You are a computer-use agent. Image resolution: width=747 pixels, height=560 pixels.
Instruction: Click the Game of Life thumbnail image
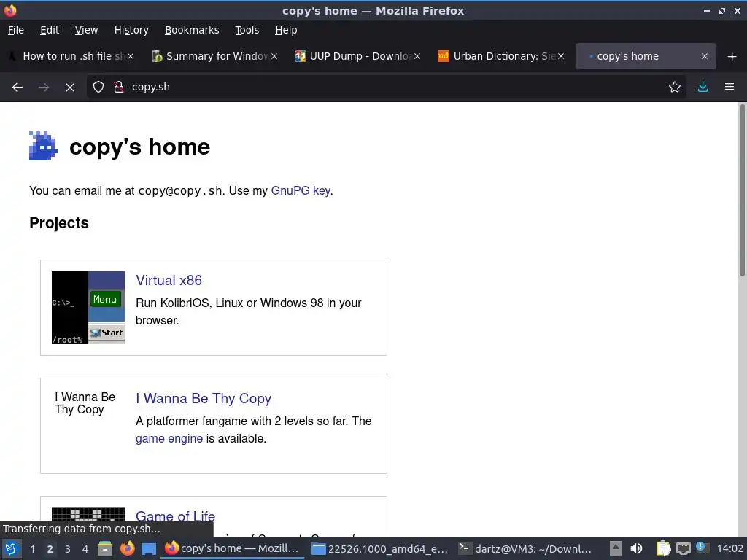tap(88, 514)
